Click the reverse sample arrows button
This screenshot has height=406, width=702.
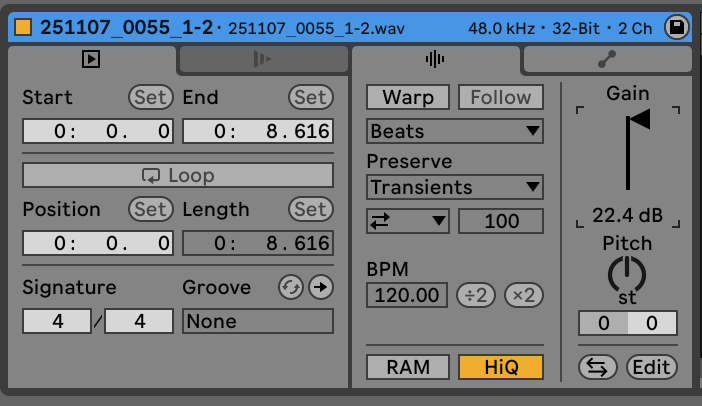pyautogui.click(x=598, y=367)
